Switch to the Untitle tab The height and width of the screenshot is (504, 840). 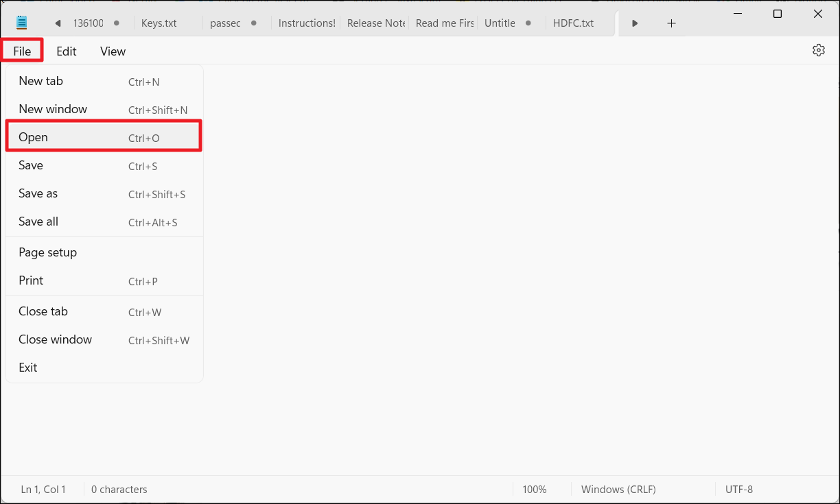(x=511, y=23)
